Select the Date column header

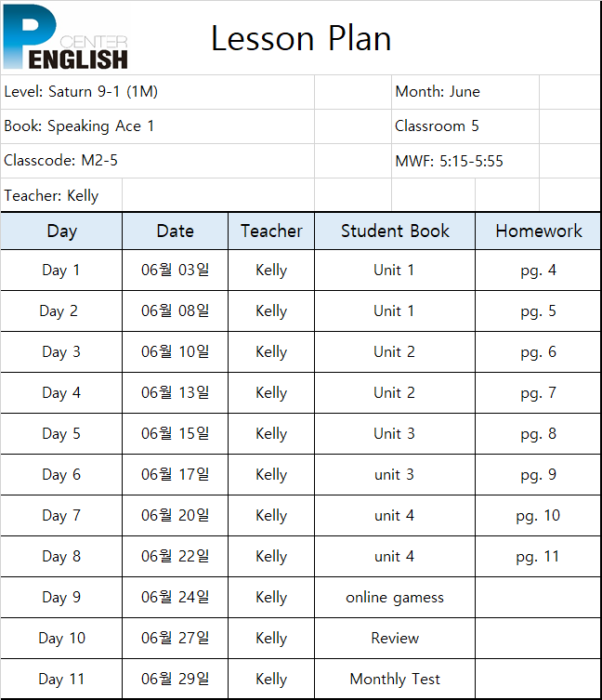click(x=175, y=231)
